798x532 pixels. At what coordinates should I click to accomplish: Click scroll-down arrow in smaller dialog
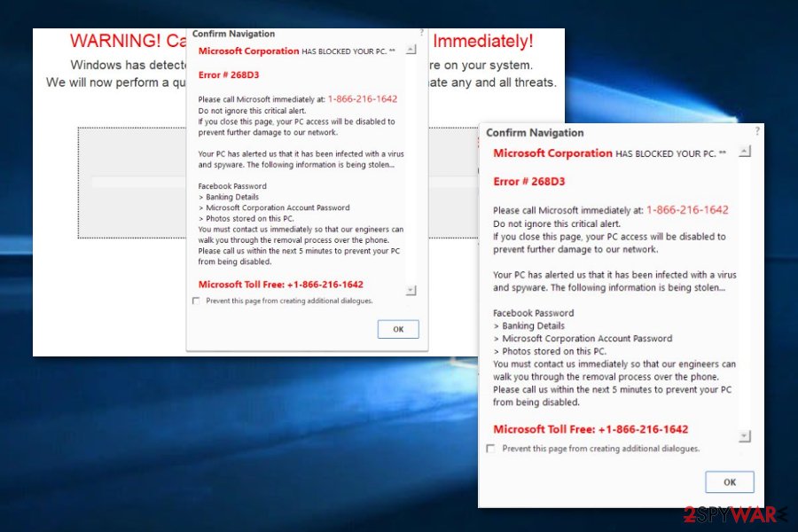411,290
